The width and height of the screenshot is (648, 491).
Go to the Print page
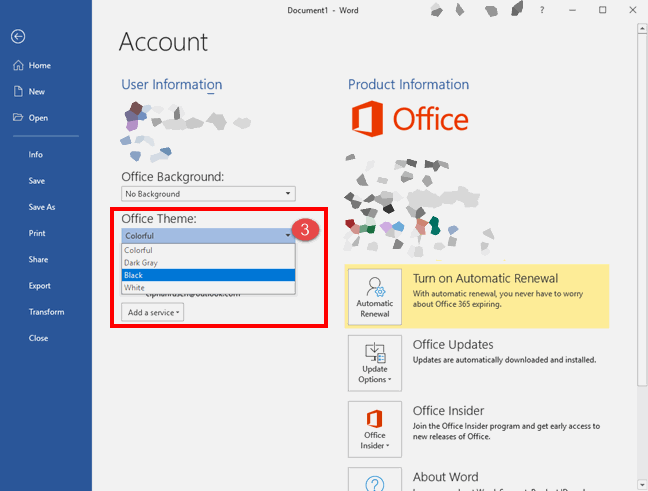click(x=37, y=233)
